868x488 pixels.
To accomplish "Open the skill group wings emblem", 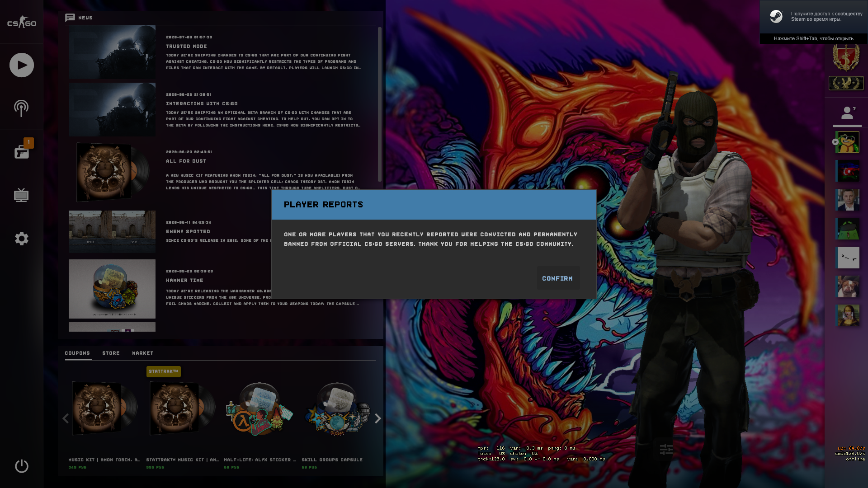I will click(x=846, y=83).
